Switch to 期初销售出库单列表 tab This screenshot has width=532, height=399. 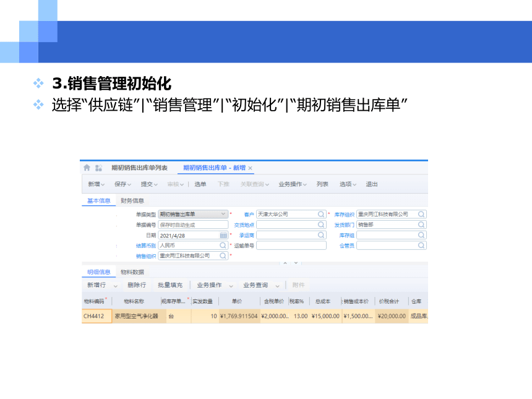point(139,168)
